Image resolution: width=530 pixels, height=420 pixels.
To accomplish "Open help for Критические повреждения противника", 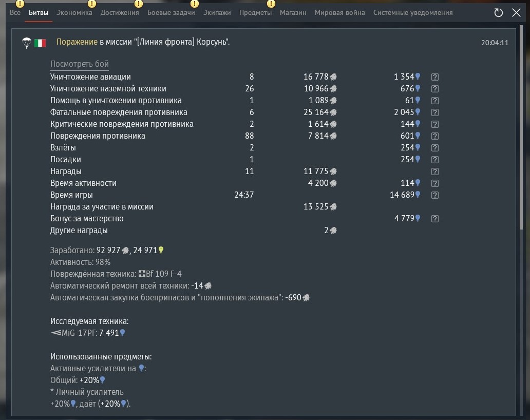I will tap(434, 124).
